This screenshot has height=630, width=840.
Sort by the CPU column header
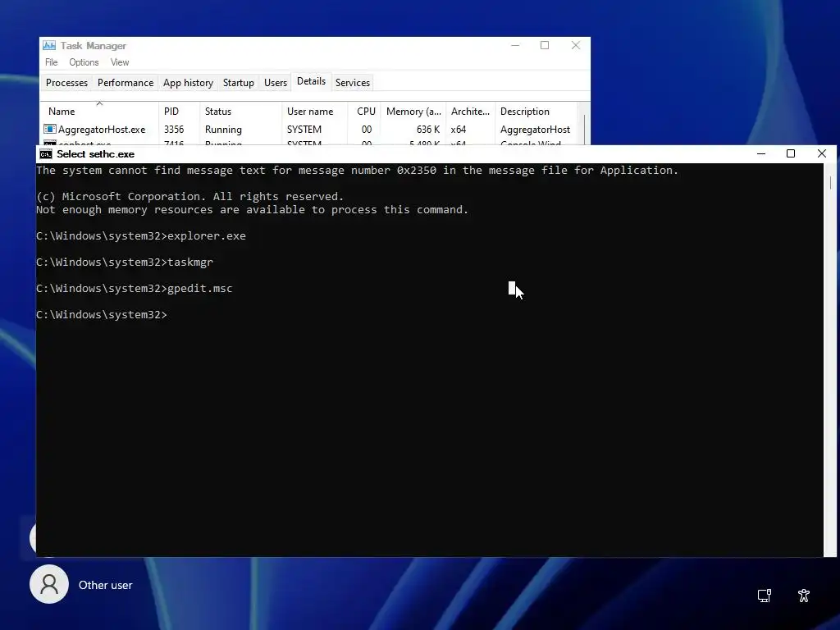(364, 111)
